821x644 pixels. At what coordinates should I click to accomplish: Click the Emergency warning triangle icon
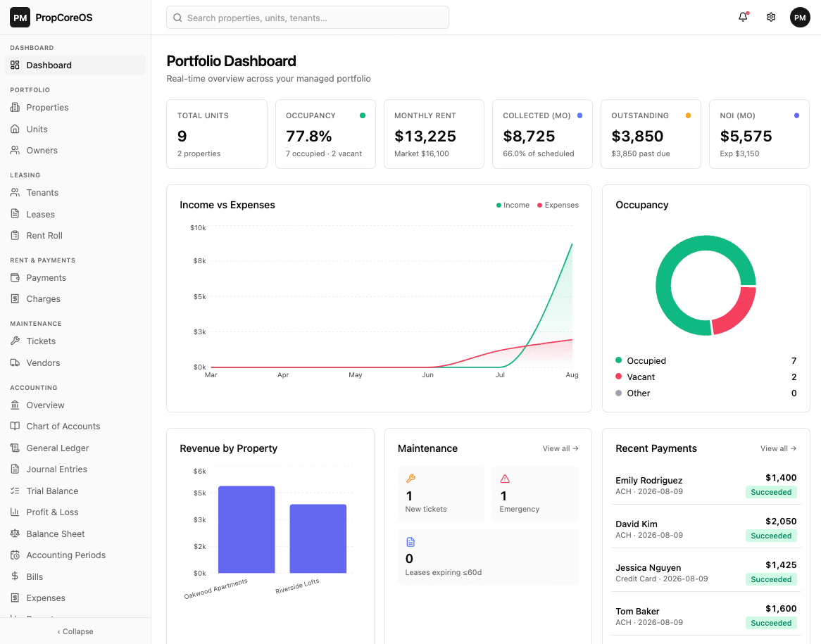(x=505, y=479)
